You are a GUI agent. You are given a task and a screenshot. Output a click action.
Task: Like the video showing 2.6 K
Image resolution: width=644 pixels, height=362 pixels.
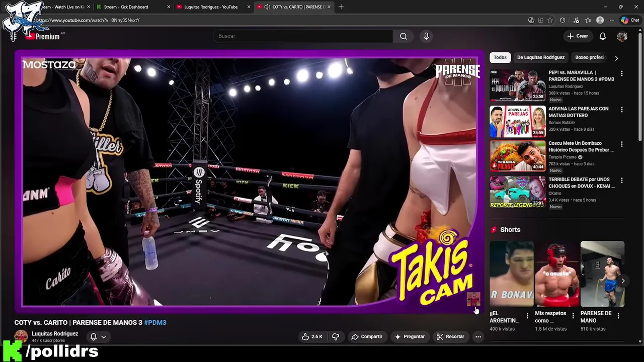click(x=312, y=337)
